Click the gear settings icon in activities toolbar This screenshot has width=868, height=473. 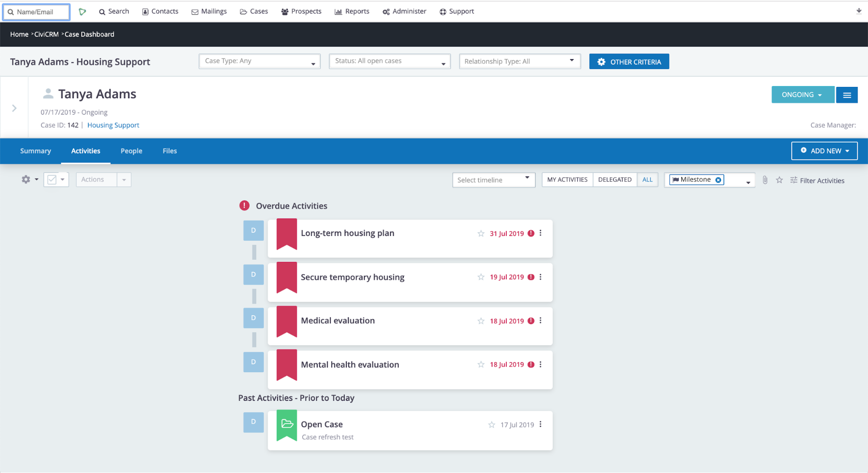tap(26, 179)
